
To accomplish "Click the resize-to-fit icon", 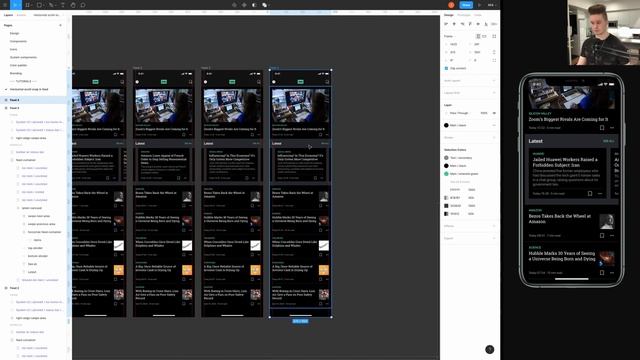I will pyautogui.click(x=494, y=36).
